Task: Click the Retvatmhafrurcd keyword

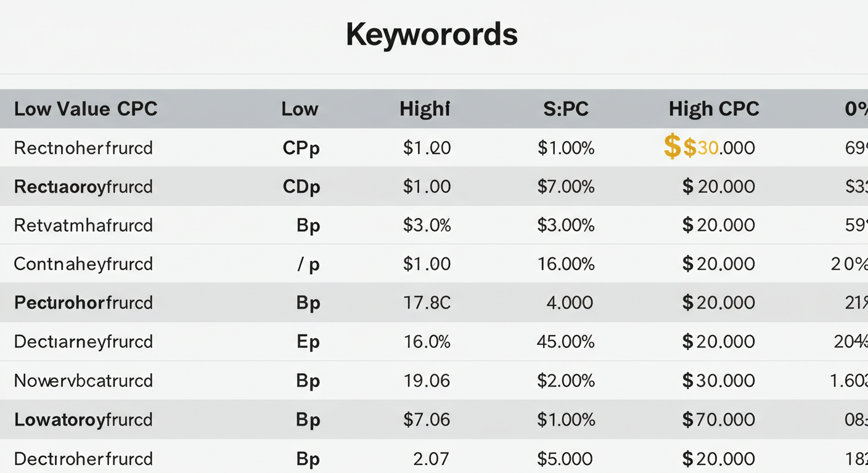Action: [83, 225]
